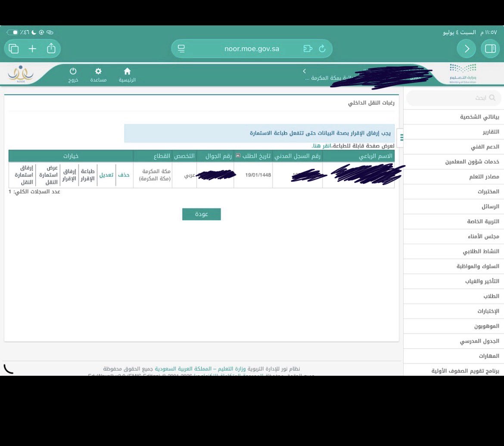Viewport: 504px width, 446px height.
Task: Open the Safari tabs overview icon
Action: pos(13,49)
